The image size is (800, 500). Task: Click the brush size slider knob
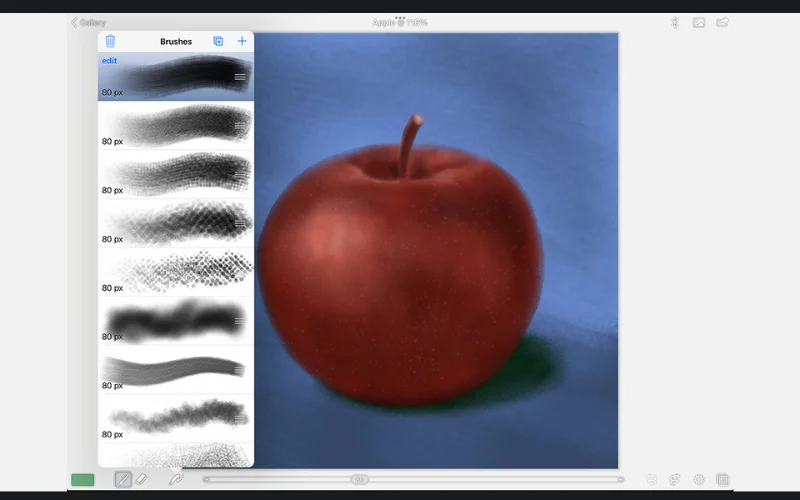pos(359,479)
